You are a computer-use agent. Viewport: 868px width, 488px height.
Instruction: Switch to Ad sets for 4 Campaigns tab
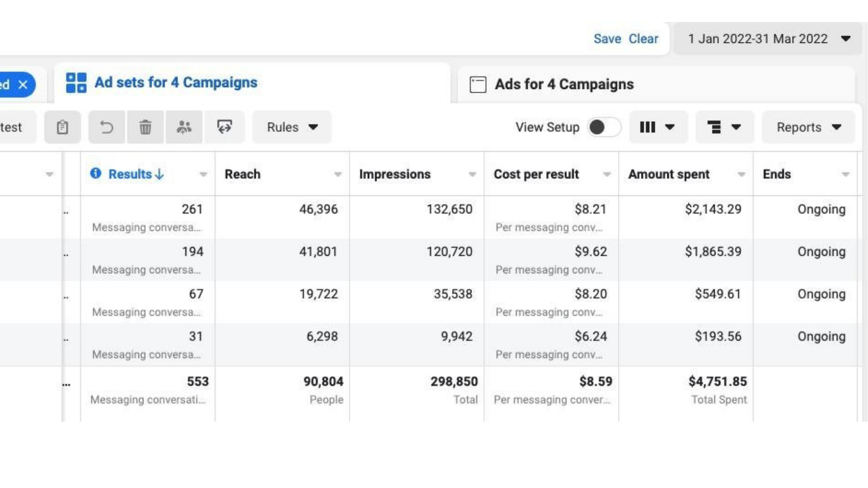point(175,83)
